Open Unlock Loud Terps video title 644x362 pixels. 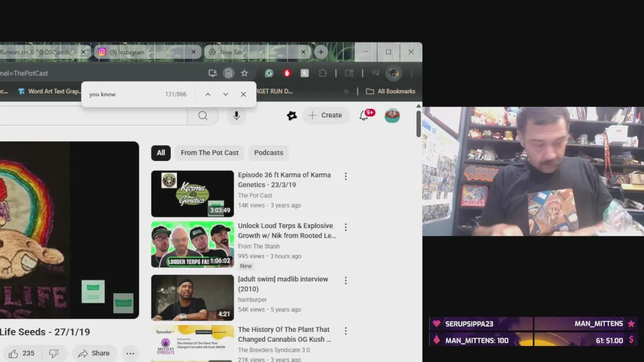(x=287, y=231)
